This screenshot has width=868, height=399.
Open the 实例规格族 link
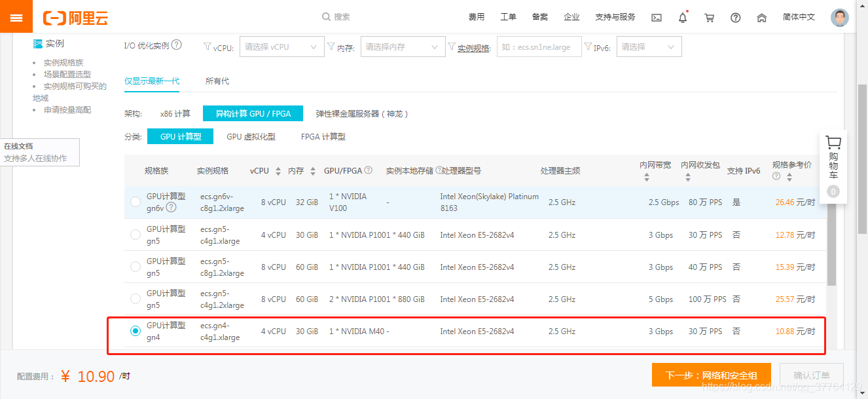pos(63,63)
